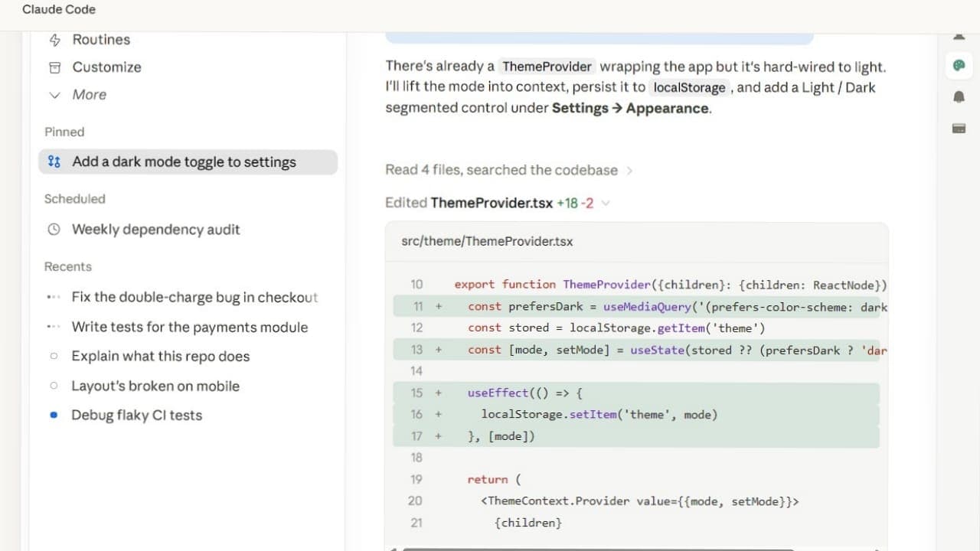Open the Customize menu item

(107, 67)
